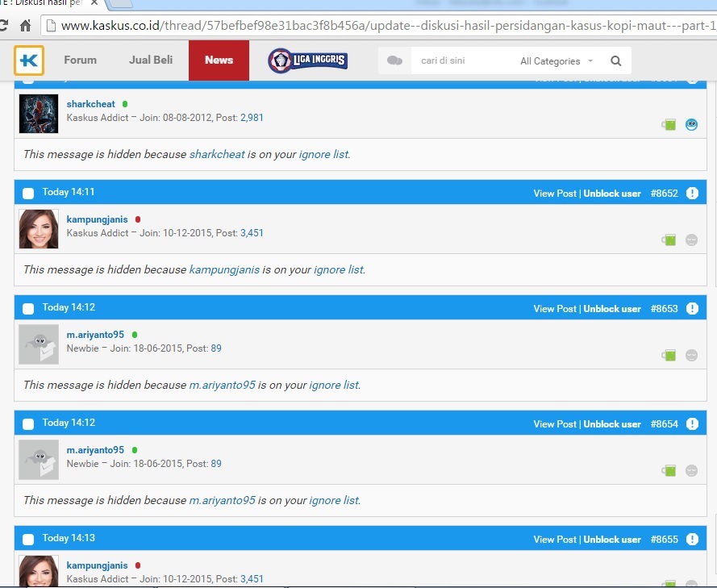Click blue smiley icon on sharkcheat's post
The image size is (717, 588).
(691, 124)
